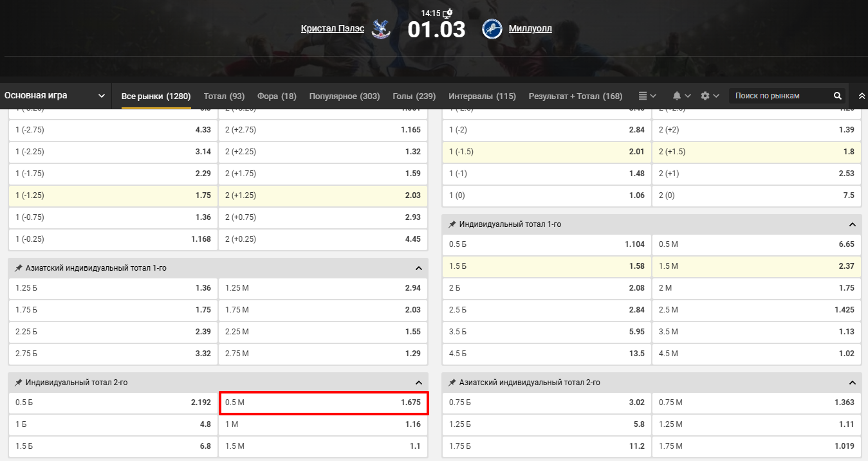Pick 3.5 Б priced at 5.95
Screen dimensions: 868x461
coord(547,332)
